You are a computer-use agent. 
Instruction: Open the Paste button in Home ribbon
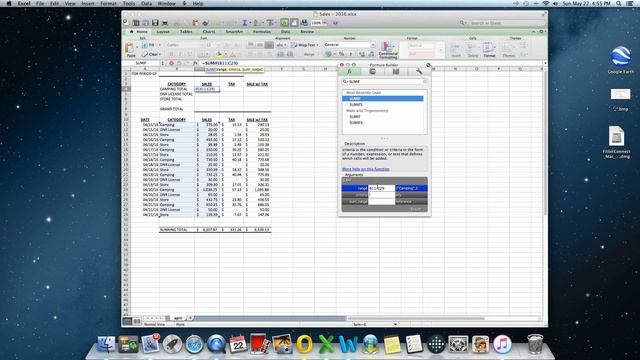131,50
